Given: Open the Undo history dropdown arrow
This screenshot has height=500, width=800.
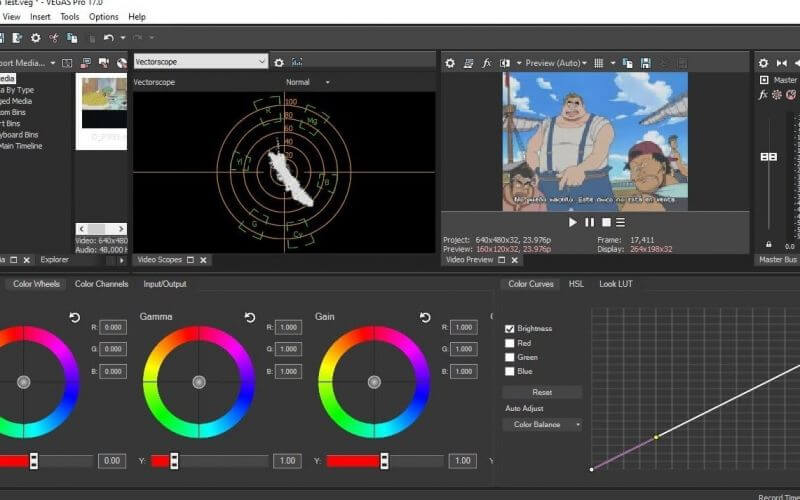Looking at the screenshot, I should pyautogui.click(x=122, y=38).
